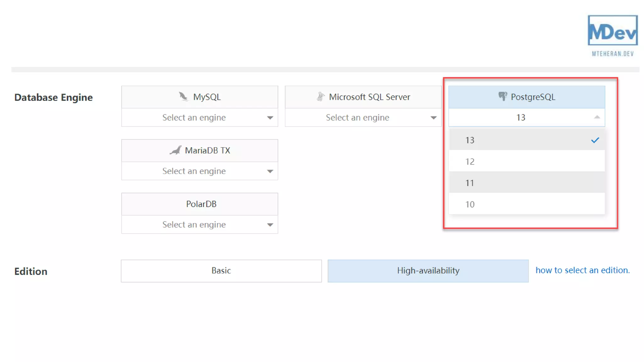
Task: Click the MTEHERAN.DEV text under logo
Action: point(613,54)
